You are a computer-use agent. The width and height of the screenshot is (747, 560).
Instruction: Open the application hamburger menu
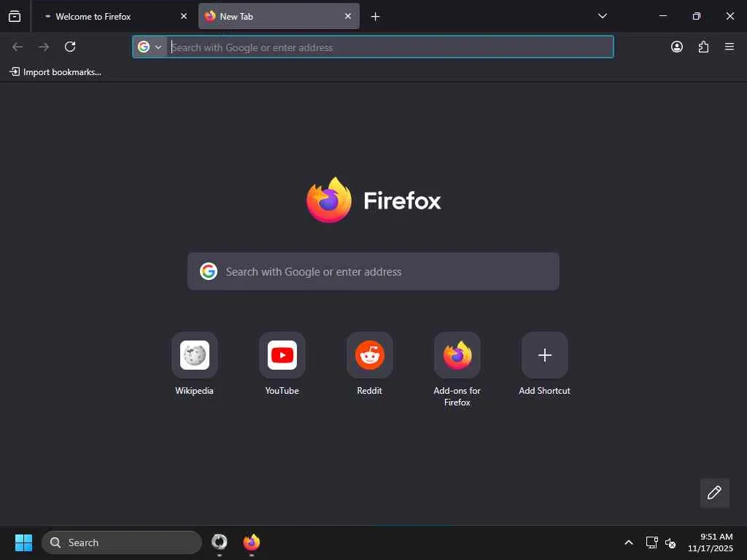click(729, 47)
